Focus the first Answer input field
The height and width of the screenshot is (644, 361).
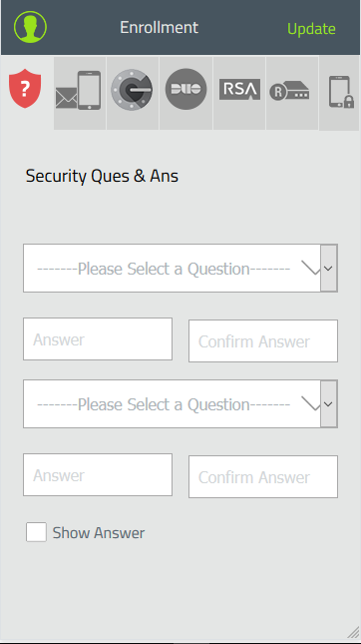point(98,338)
